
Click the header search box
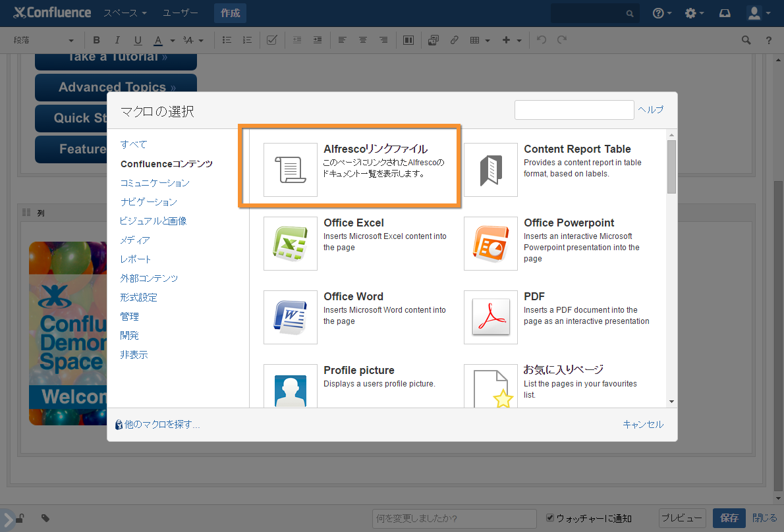click(x=594, y=13)
